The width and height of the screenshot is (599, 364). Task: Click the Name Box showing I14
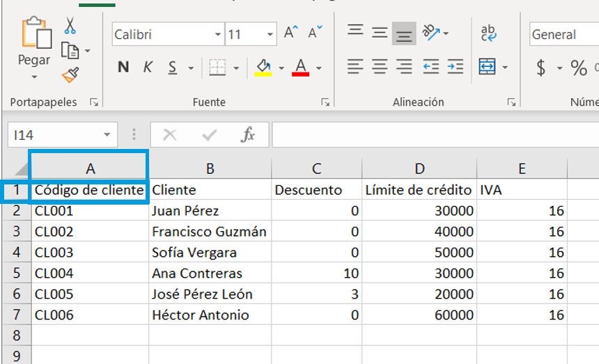point(54,135)
